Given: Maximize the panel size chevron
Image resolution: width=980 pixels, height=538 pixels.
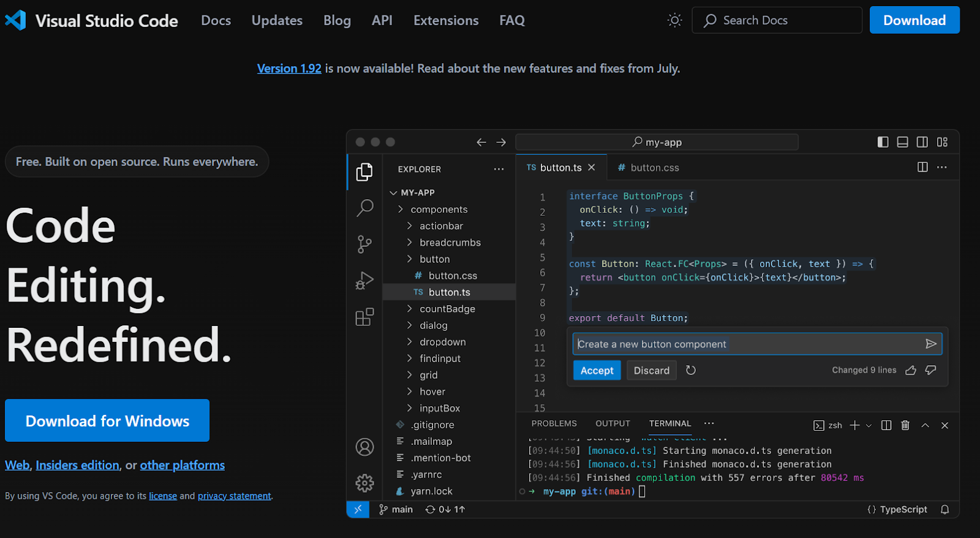Looking at the screenshot, I should (925, 425).
